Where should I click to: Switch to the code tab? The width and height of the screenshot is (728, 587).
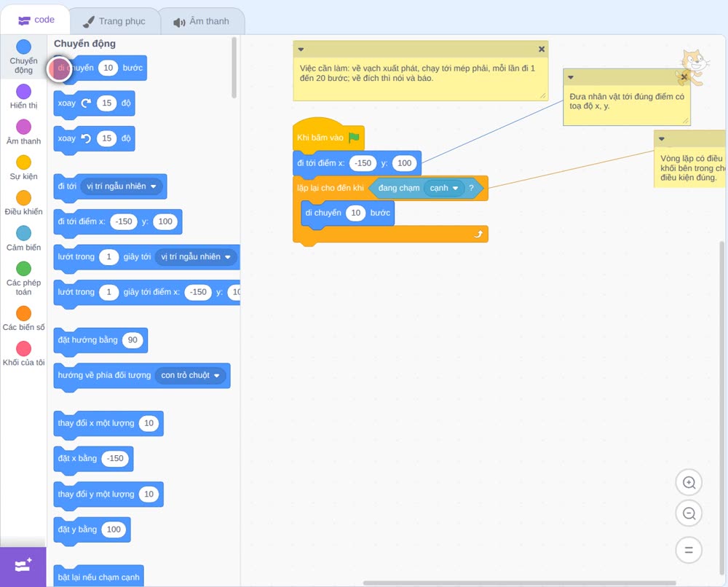(x=36, y=20)
